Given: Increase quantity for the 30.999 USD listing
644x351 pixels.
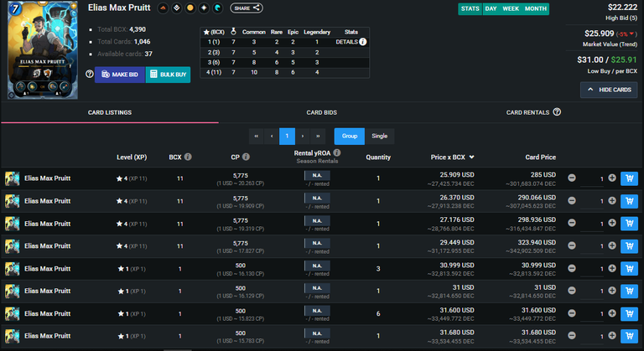Looking at the screenshot, I should point(612,268).
